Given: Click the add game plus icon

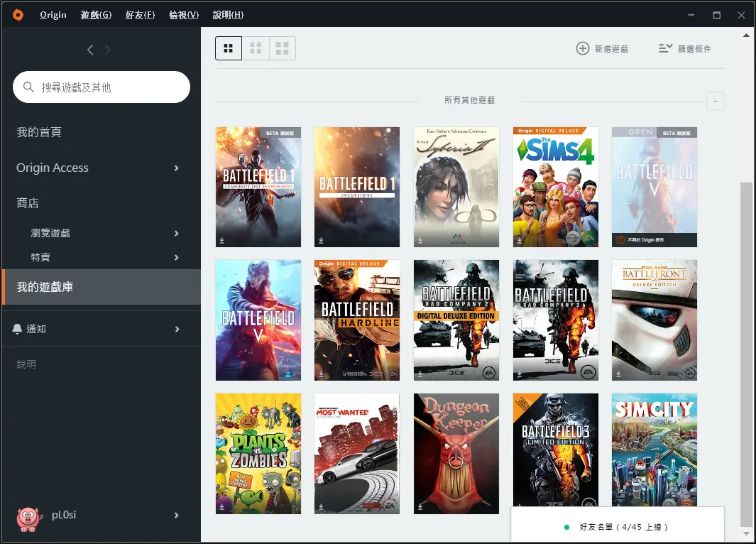Looking at the screenshot, I should [x=582, y=48].
